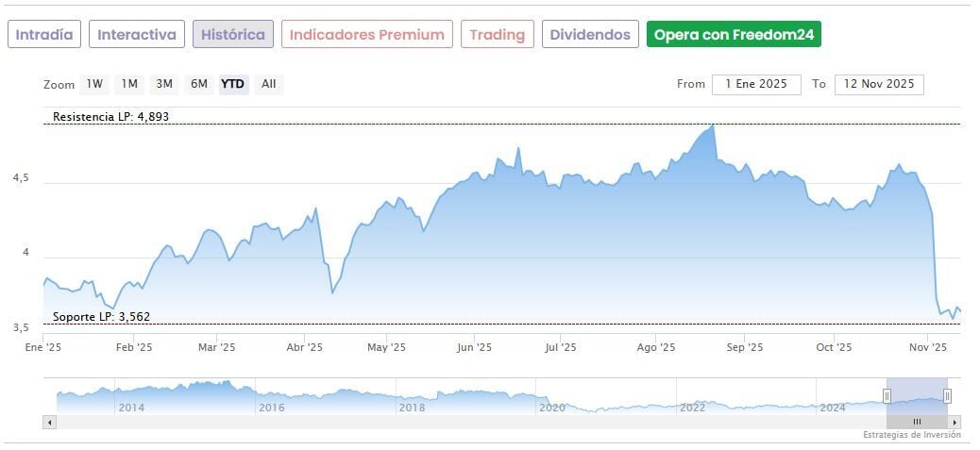Screen dimensions: 980x450
Task: Click the scrollbar thumb grip
Action: pyautogui.click(x=917, y=422)
